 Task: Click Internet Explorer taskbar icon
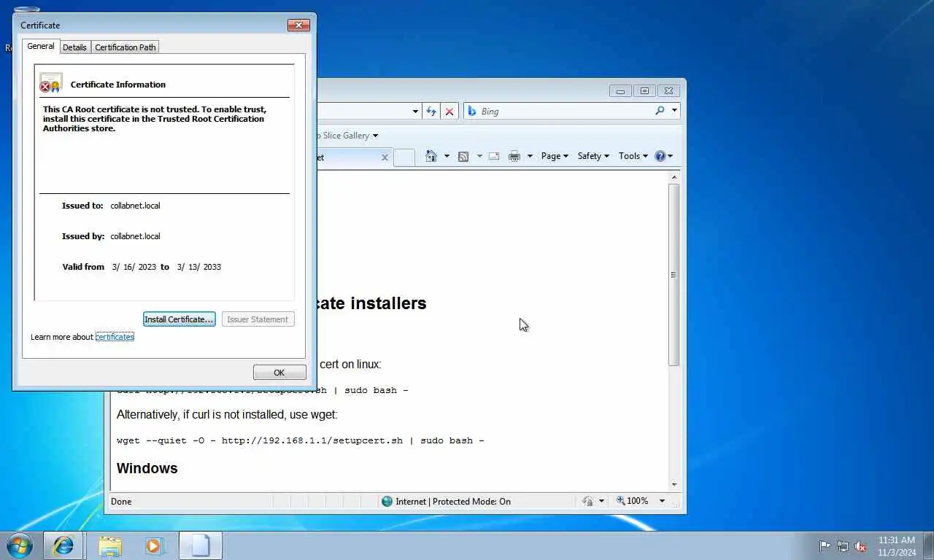(x=63, y=545)
